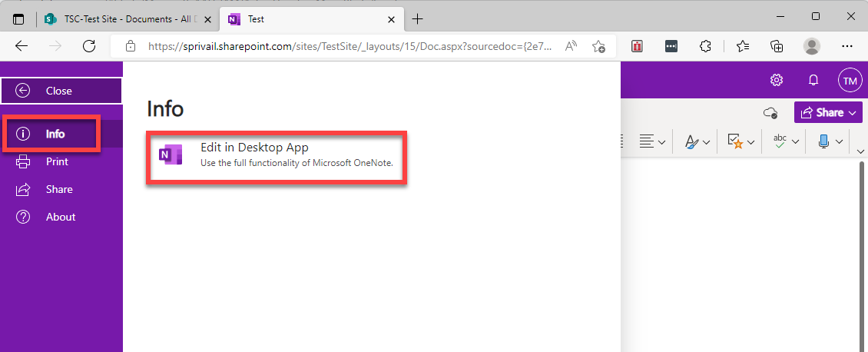Open browser Settings and more menu

tap(847, 46)
